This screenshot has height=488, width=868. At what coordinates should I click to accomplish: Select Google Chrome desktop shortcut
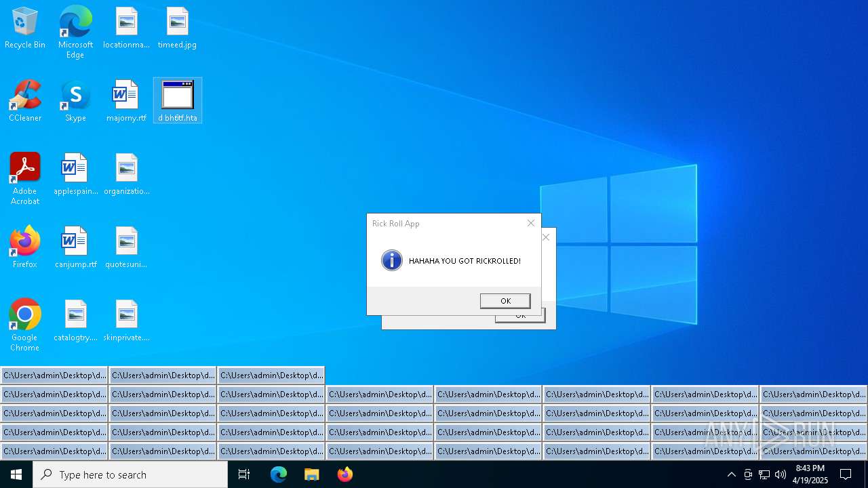[x=25, y=325]
